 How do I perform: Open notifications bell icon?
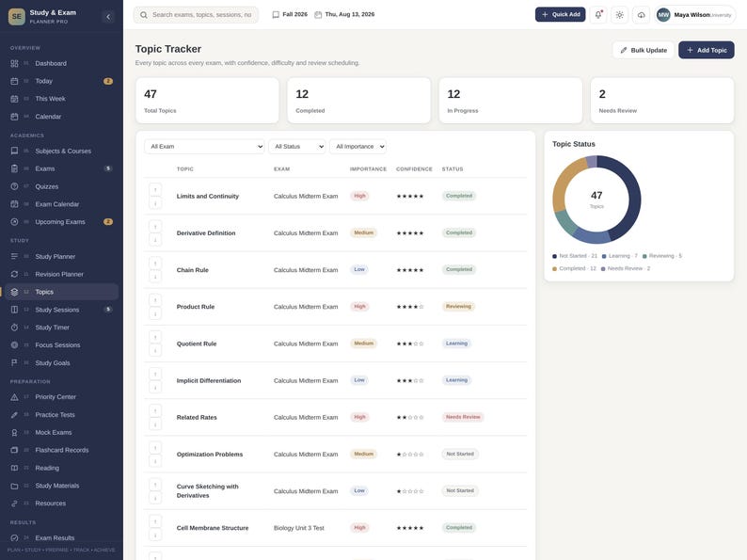(x=598, y=15)
